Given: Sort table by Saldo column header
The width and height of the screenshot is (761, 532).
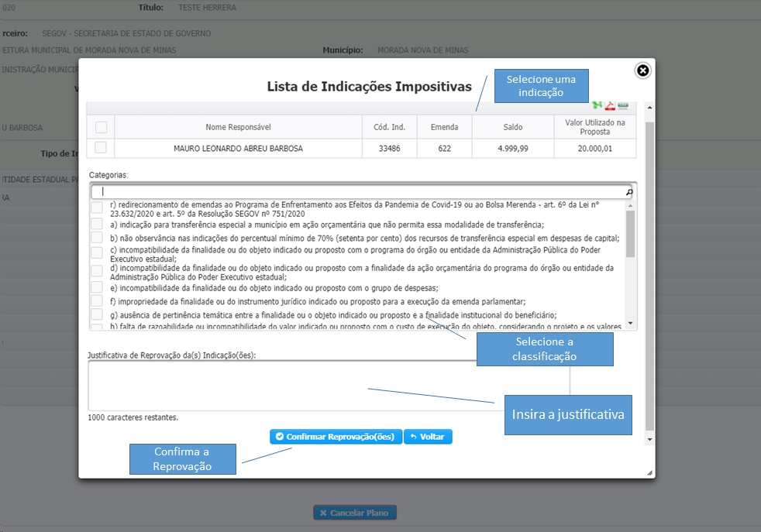Looking at the screenshot, I should coord(512,127).
